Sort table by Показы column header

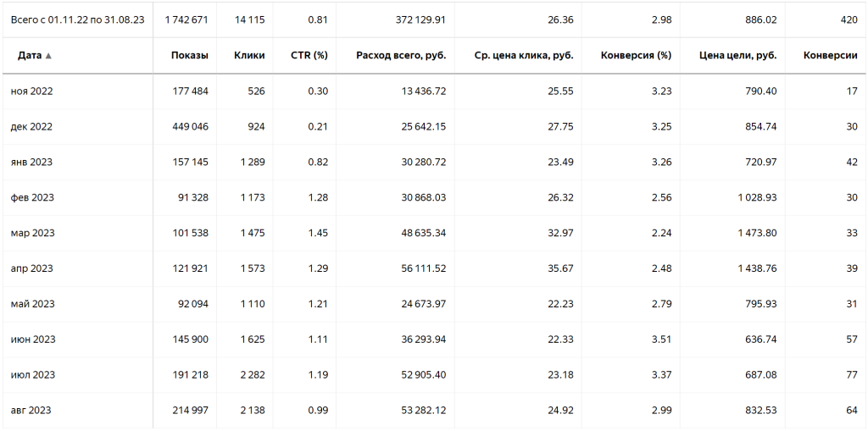pyautogui.click(x=190, y=55)
